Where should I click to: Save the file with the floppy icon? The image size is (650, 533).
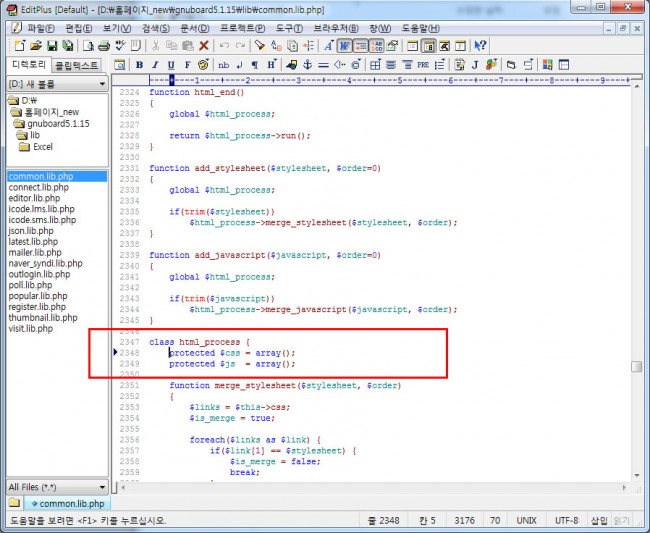click(x=52, y=46)
